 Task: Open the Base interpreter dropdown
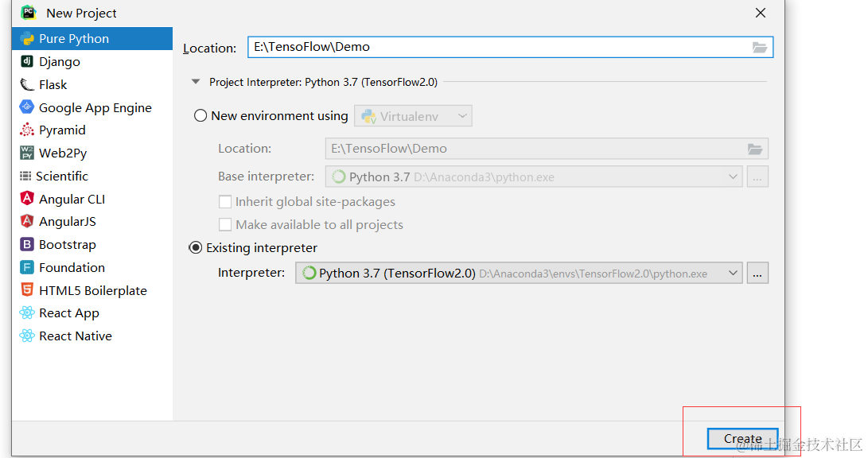[x=534, y=177]
